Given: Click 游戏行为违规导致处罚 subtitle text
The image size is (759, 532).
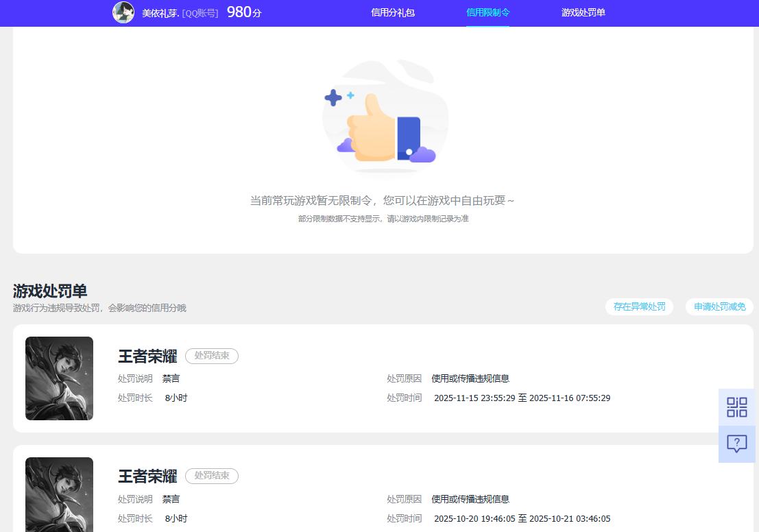Looking at the screenshot, I should pos(99,308).
